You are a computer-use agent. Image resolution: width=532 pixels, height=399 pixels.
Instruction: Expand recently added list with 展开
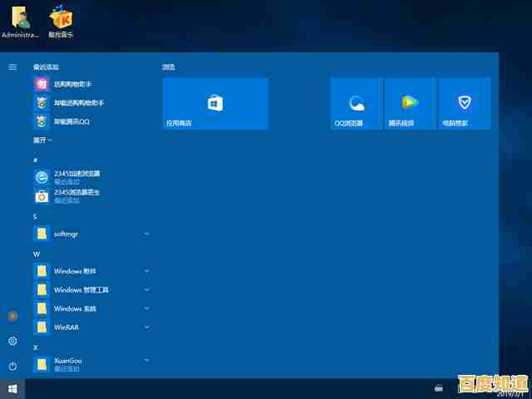pos(42,140)
